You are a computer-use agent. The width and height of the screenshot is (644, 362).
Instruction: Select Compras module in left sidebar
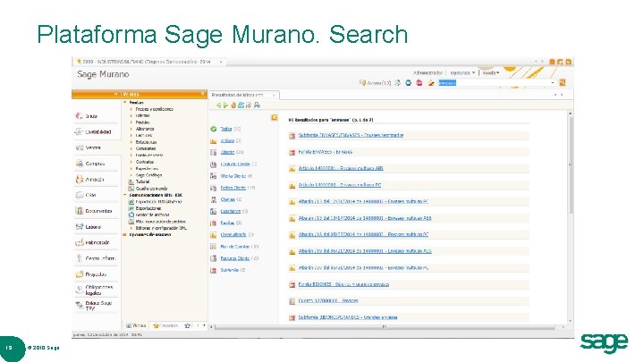[x=90, y=164]
